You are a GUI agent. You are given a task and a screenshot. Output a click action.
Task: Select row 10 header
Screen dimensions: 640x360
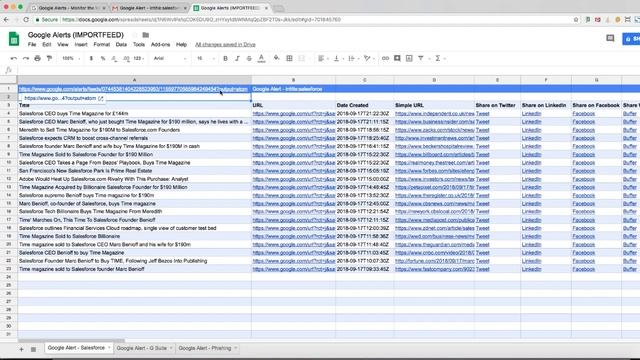(x=9, y=162)
